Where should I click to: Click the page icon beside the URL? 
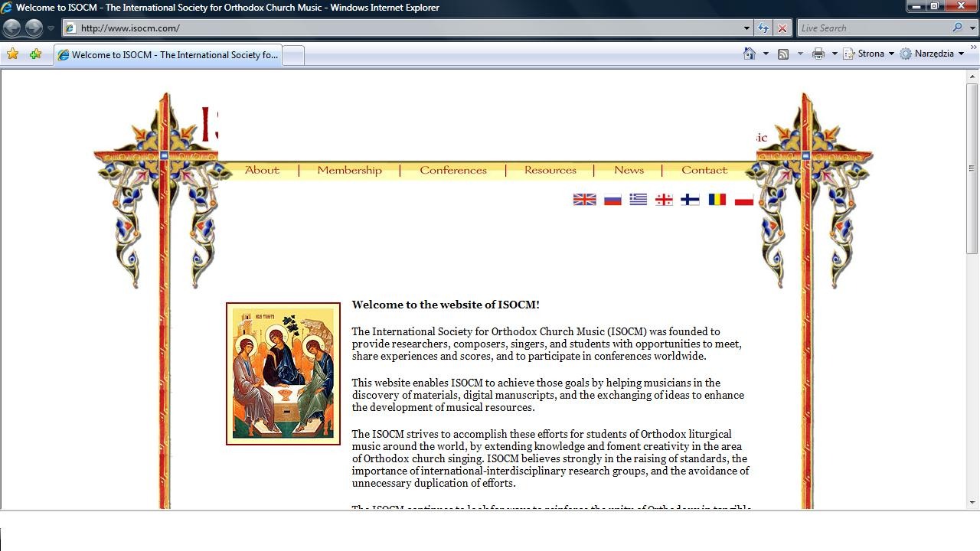pyautogui.click(x=70, y=28)
